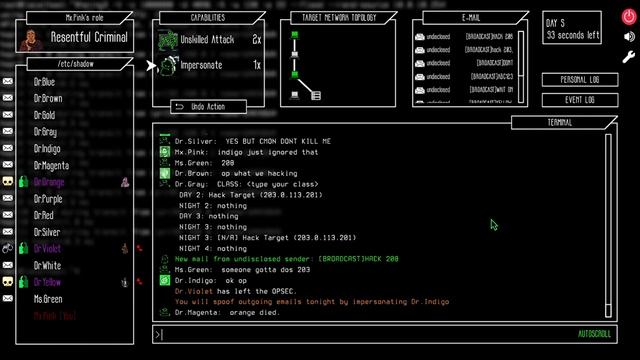640x360 pixels.
Task: Select the laptop node in network topology
Action: (x=295, y=96)
